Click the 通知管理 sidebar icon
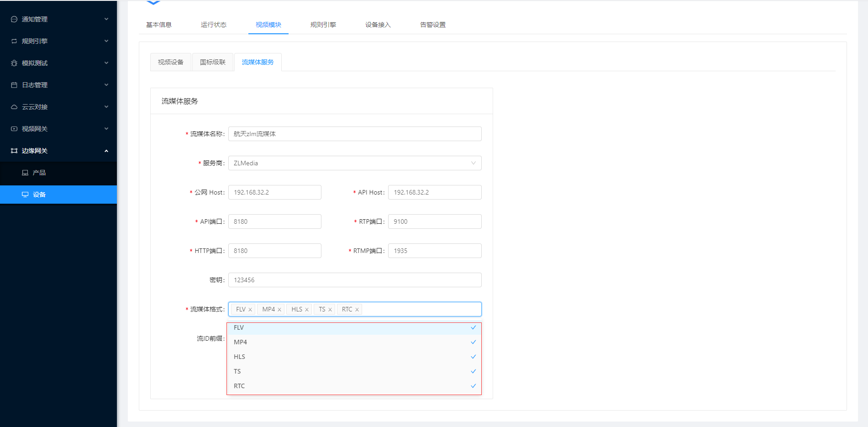 pyautogui.click(x=14, y=19)
